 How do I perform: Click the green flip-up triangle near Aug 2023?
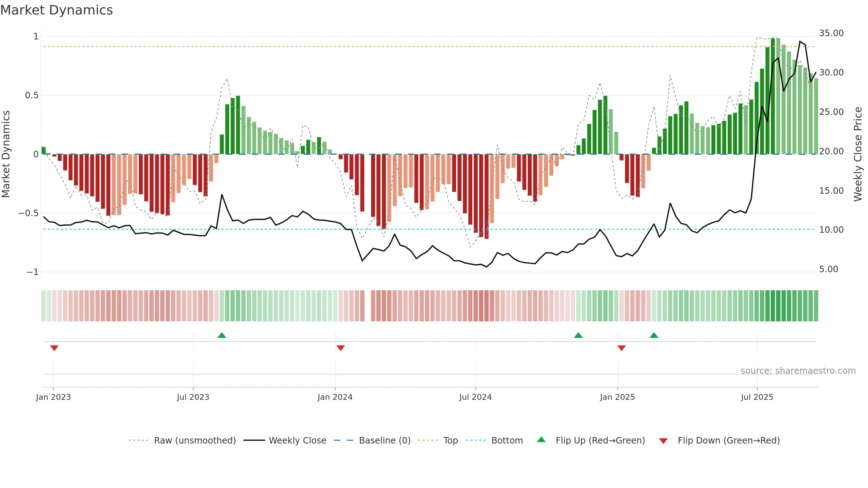[222, 335]
